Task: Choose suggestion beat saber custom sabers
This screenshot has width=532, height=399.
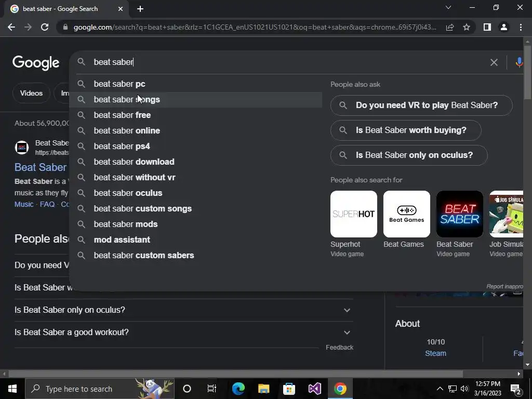Action: (x=196, y=256)
